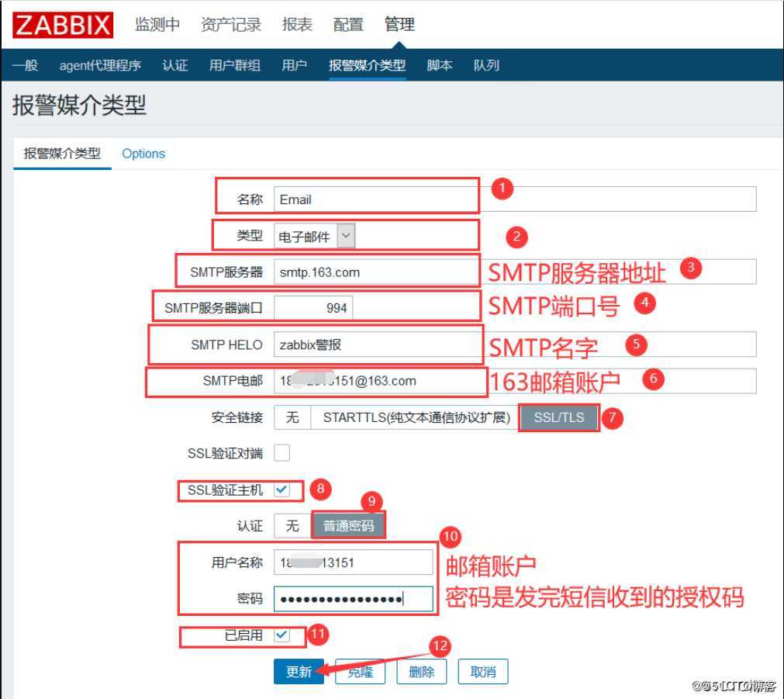Go to 用户 submenu item

tap(294, 65)
